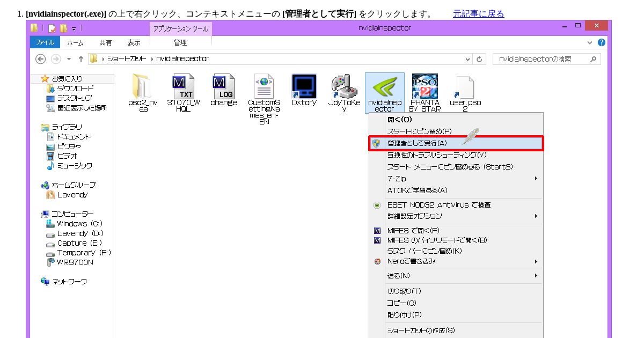644x338 pixels.
Task: Open ホームグループ in navigation pane
Action: 74,185
